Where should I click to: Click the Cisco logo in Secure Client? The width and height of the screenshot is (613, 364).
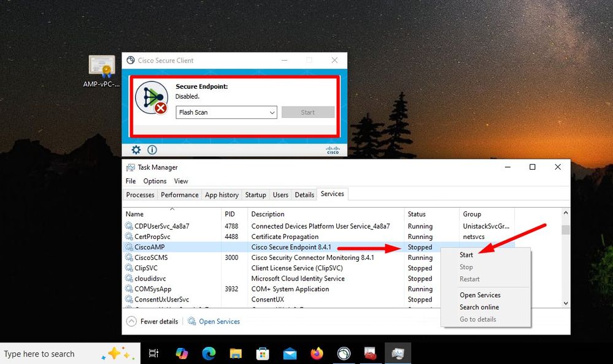pos(333,150)
